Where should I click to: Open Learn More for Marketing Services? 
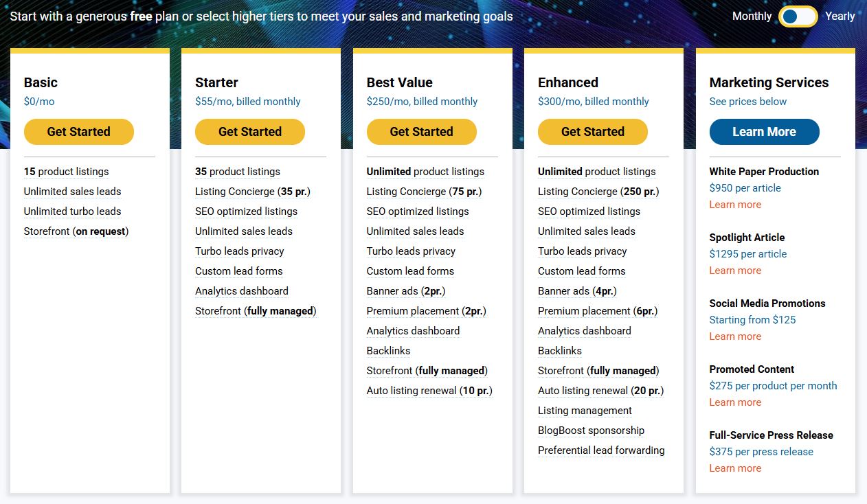coord(765,132)
